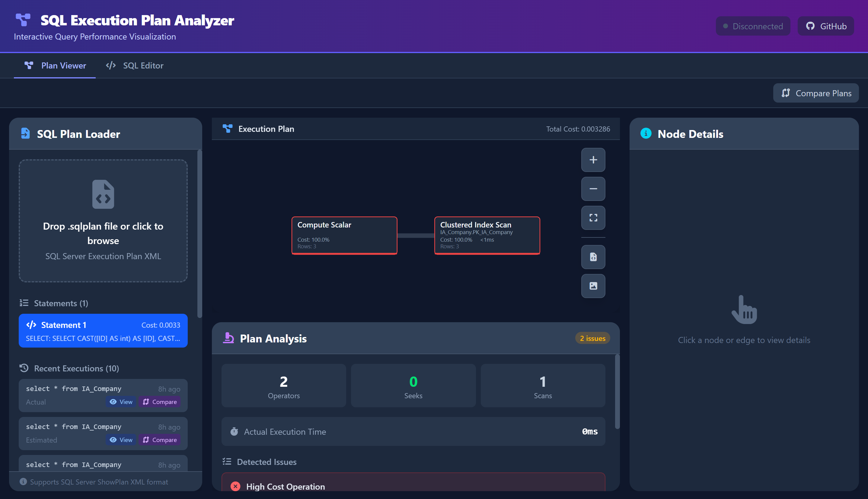Compare the Actual IA_Company execution
Image resolution: width=868 pixels, height=499 pixels.
tap(160, 402)
